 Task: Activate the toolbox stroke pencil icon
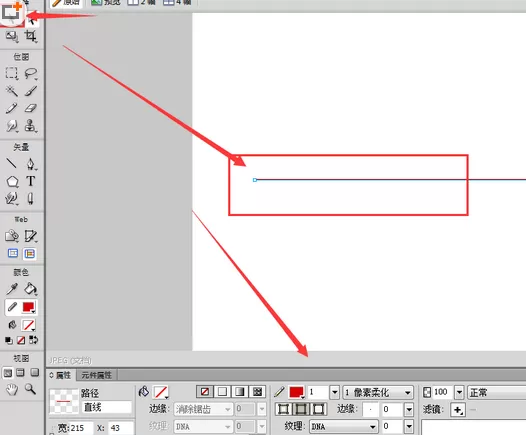coord(12,307)
